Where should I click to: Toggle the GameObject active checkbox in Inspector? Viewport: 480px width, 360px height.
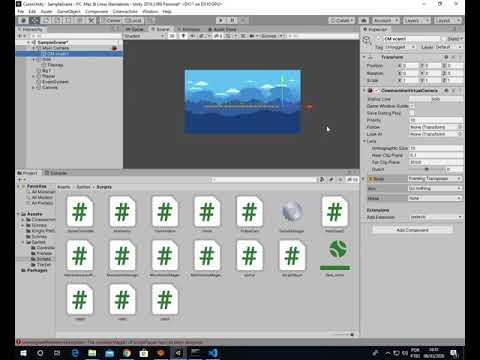379,39
